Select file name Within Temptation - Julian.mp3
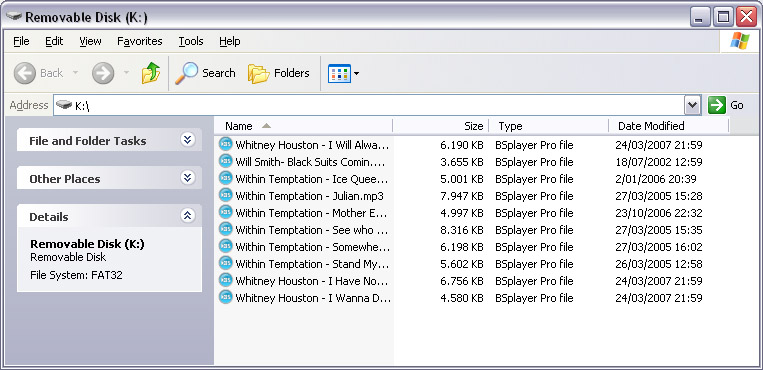The image size is (763, 370). (x=309, y=196)
